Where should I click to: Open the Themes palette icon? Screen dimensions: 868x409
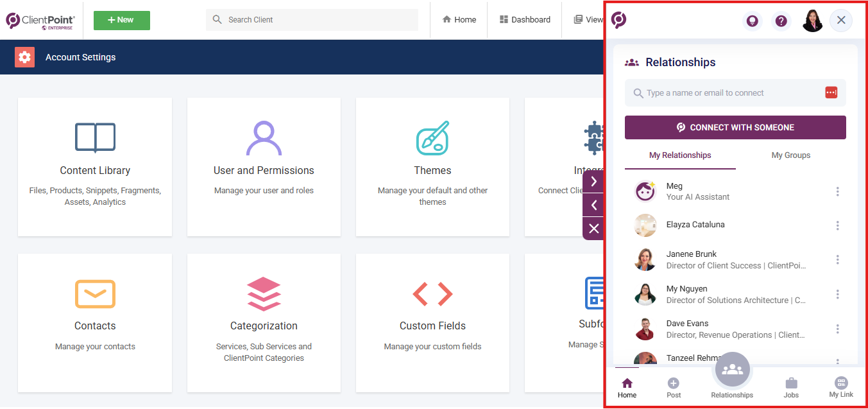432,137
